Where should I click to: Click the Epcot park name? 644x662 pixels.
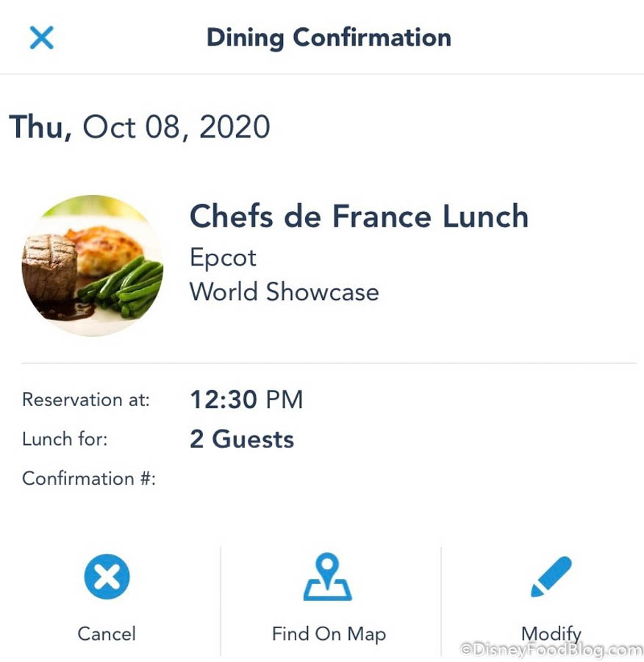point(223,258)
